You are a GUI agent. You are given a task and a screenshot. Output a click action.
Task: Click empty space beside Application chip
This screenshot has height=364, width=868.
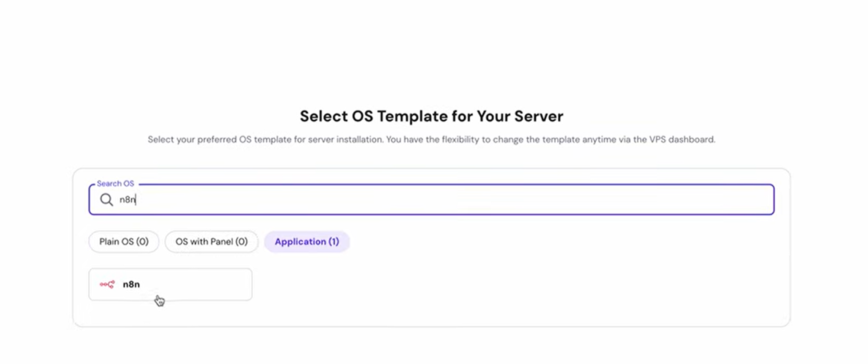[x=531, y=242]
